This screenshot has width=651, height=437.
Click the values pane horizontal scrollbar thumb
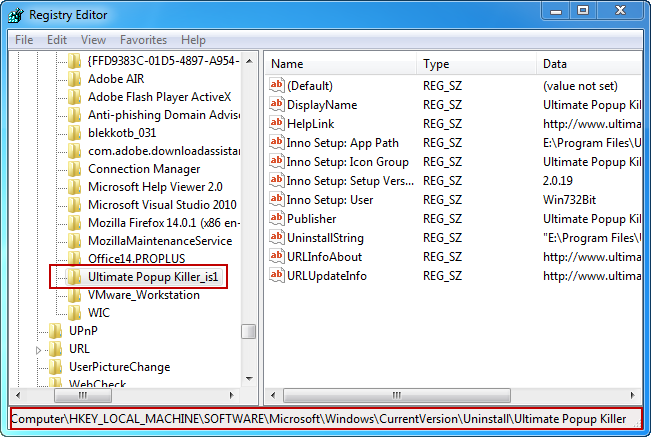[x=396, y=395]
